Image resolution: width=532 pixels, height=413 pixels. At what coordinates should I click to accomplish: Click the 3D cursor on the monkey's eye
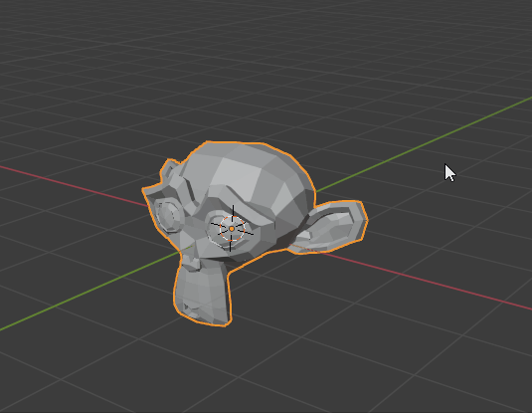(232, 229)
